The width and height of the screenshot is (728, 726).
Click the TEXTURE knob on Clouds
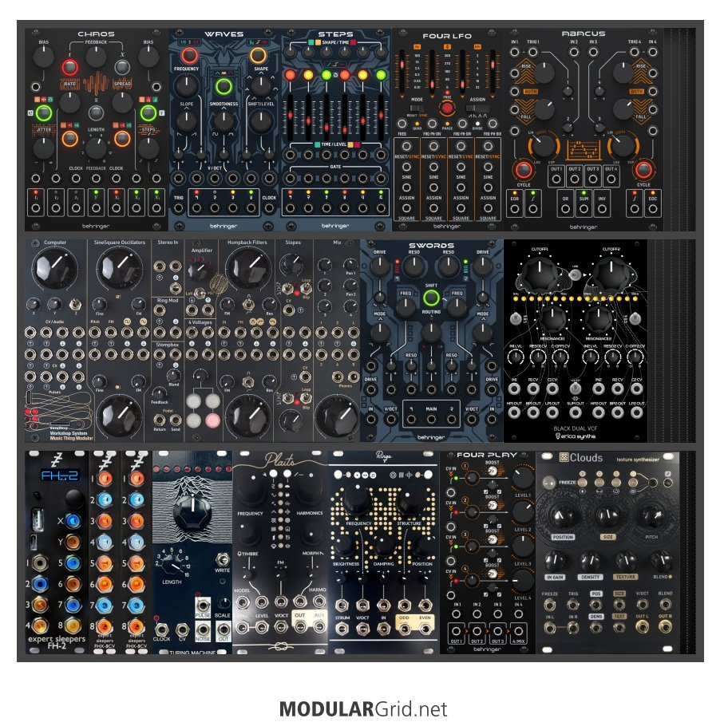click(625, 562)
